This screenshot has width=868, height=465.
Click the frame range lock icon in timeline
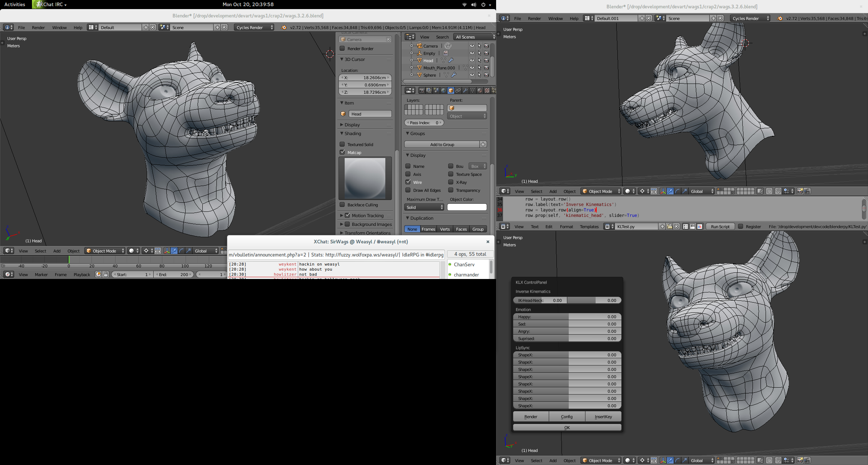point(106,275)
